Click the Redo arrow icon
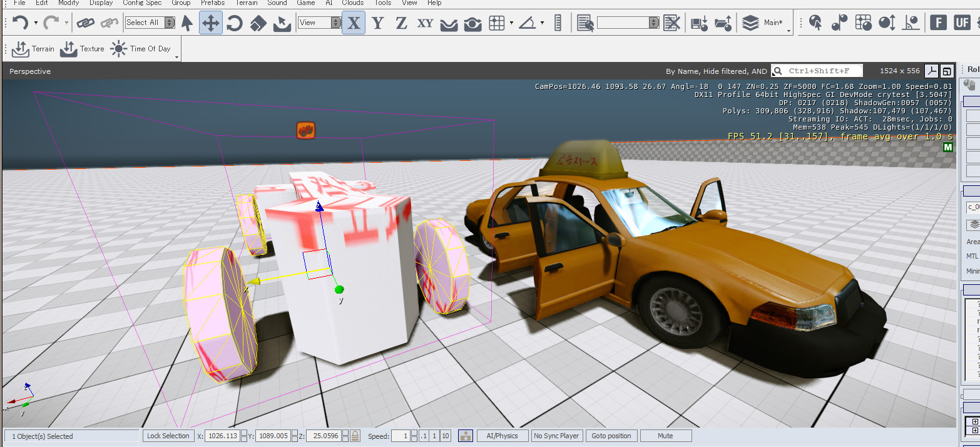Screen dimensions: 980x447 pyautogui.click(x=51, y=23)
